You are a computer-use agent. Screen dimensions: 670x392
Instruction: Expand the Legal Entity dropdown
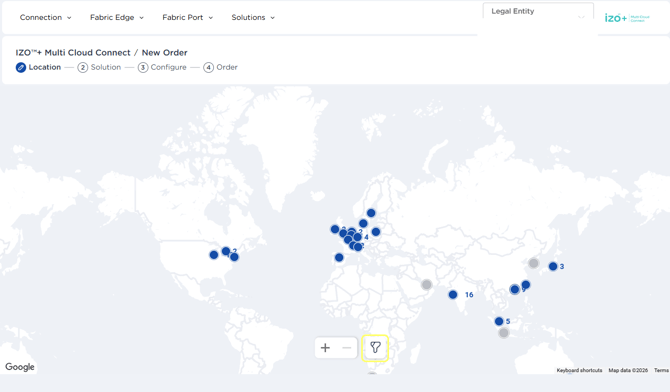tap(538, 12)
